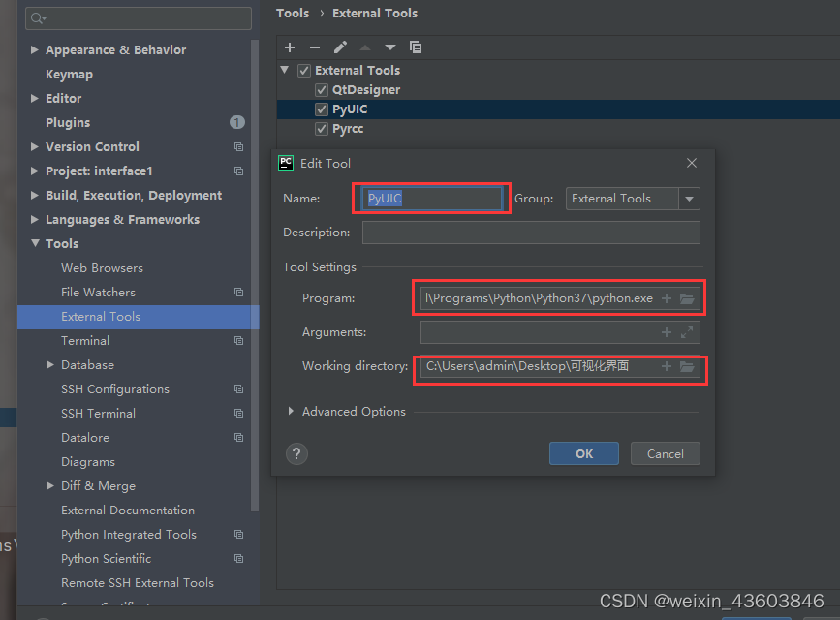Image resolution: width=840 pixels, height=620 pixels.
Task: Move tool down with down arrow icon
Action: [x=390, y=47]
